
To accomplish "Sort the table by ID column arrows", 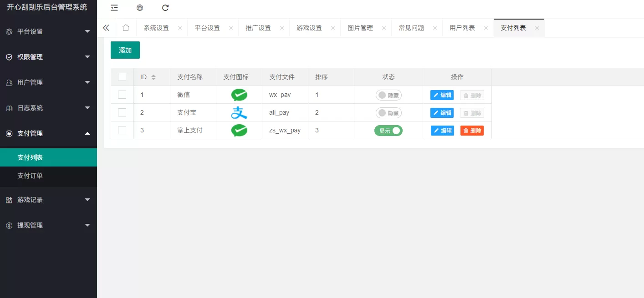I will 153,77.
